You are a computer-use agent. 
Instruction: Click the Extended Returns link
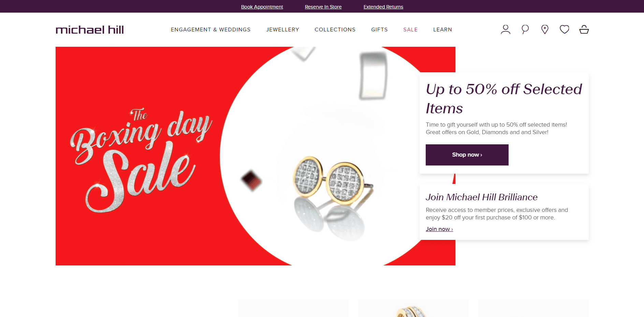[x=383, y=7]
